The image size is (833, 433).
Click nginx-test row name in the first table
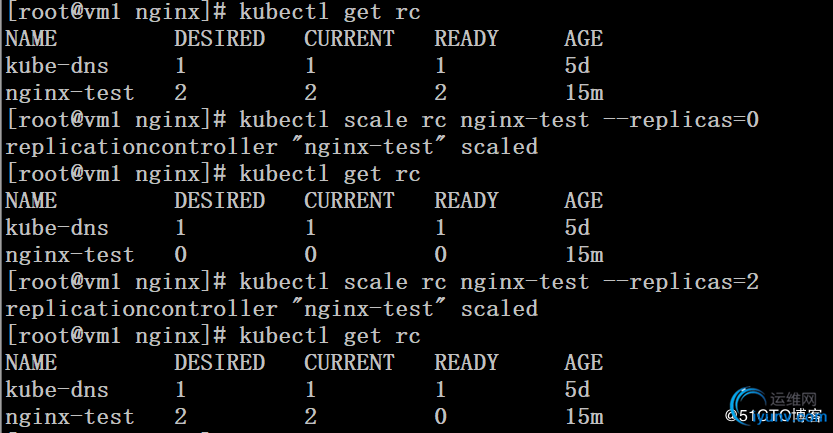[69, 93]
